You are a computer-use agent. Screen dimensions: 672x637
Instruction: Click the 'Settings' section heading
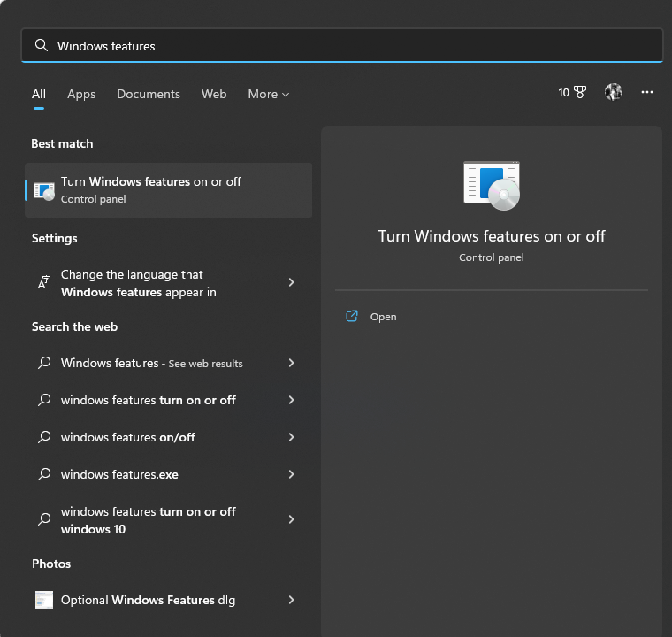click(x=55, y=238)
